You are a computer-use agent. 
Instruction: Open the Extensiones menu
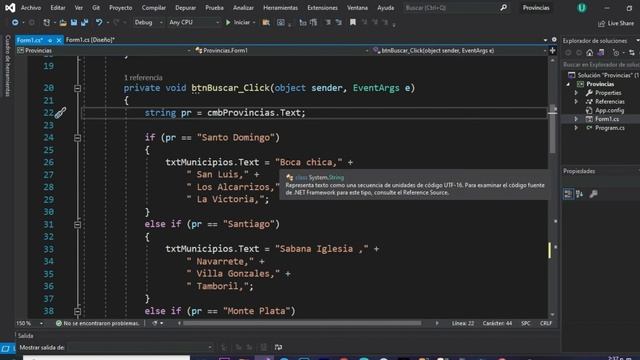322,7
